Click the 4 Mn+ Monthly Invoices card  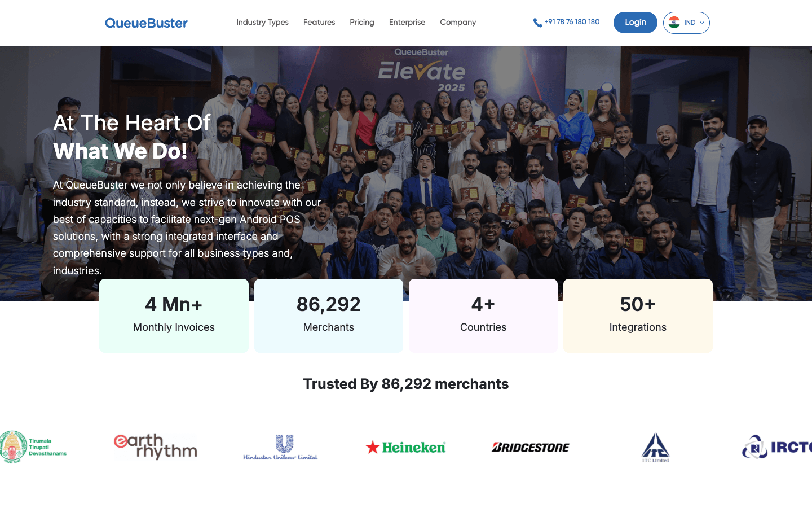(174, 316)
